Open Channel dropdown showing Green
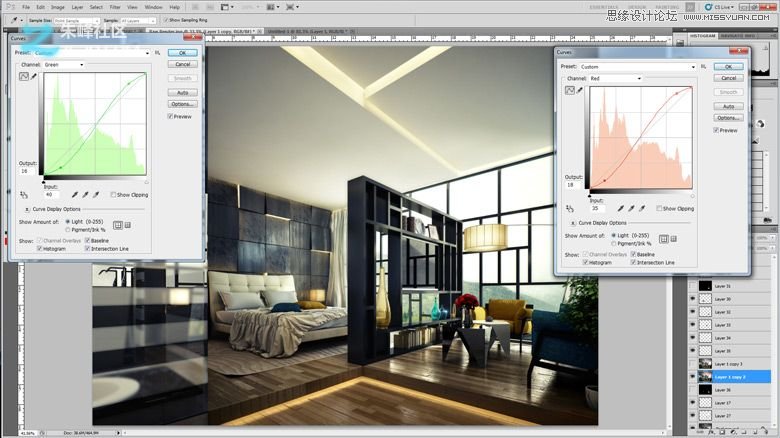 click(x=64, y=65)
